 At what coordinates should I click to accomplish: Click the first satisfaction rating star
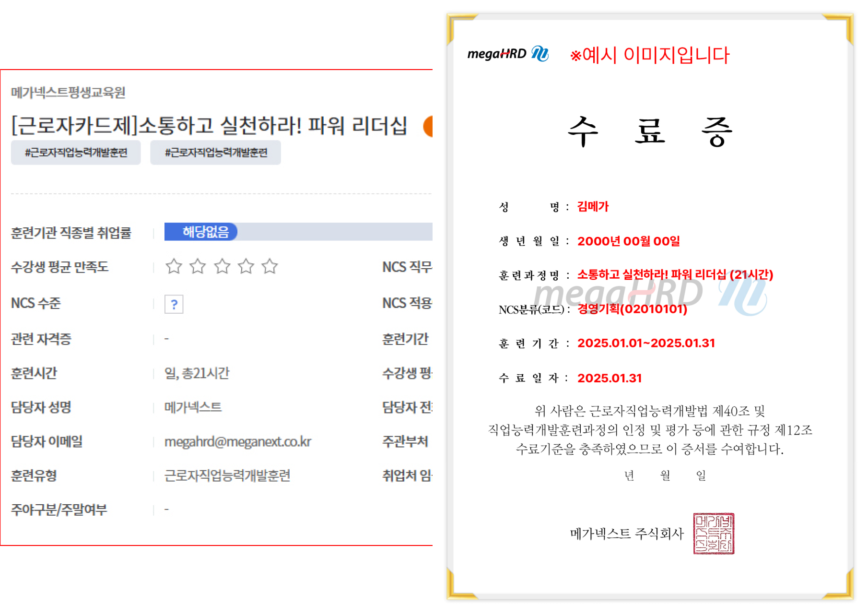[174, 266]
